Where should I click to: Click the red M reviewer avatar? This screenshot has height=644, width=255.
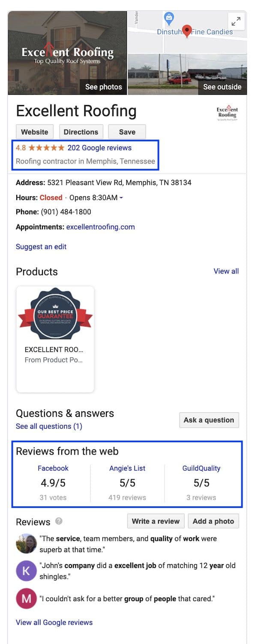click(26, 598)
